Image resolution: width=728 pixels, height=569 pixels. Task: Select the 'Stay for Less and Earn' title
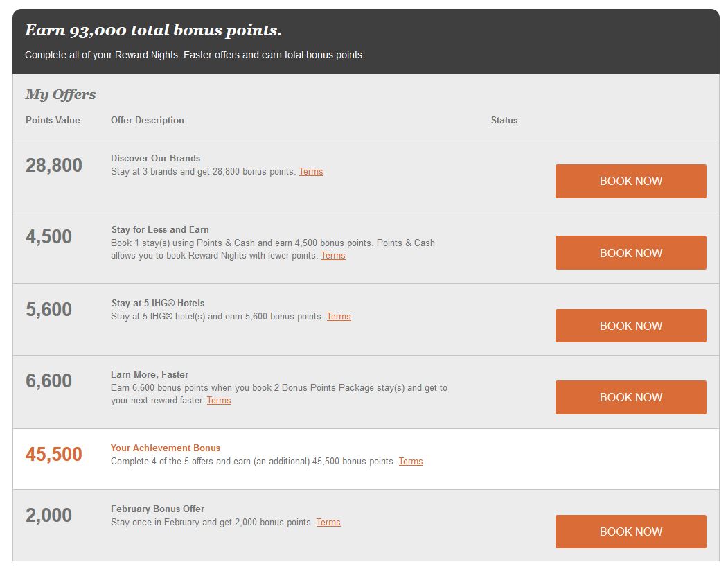(160, 229)
